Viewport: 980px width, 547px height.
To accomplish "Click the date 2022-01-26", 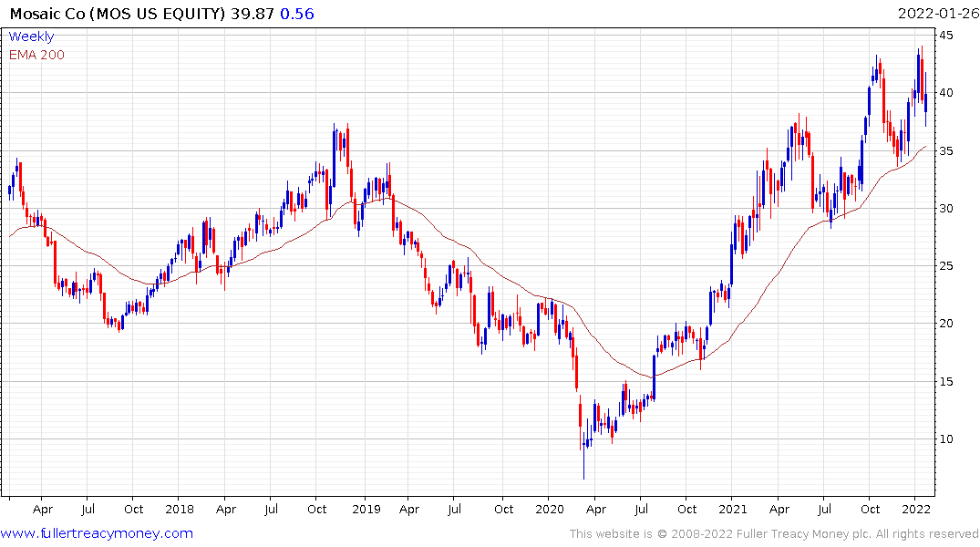I will [x=938, y=14].
